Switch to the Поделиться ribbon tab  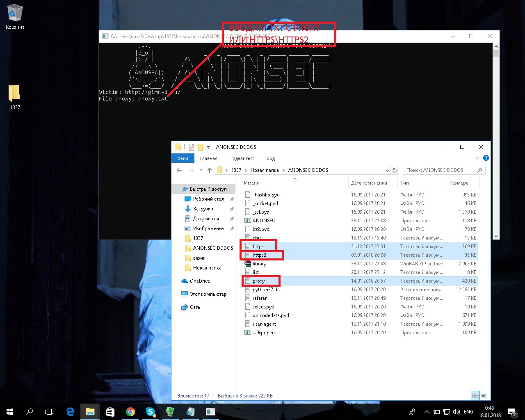click(x=242, y=158)
